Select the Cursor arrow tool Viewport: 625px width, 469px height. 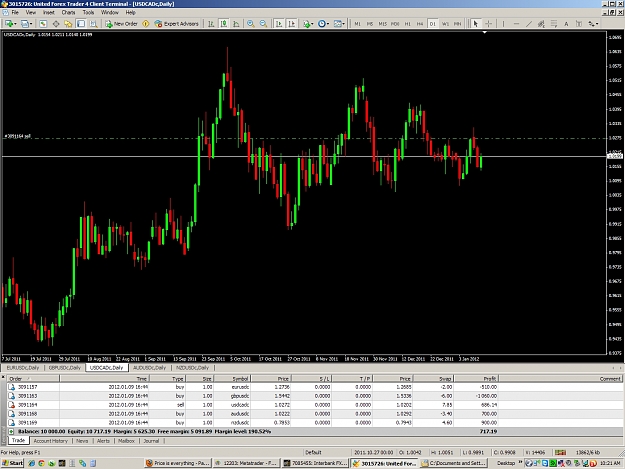(x=476, y=24)
